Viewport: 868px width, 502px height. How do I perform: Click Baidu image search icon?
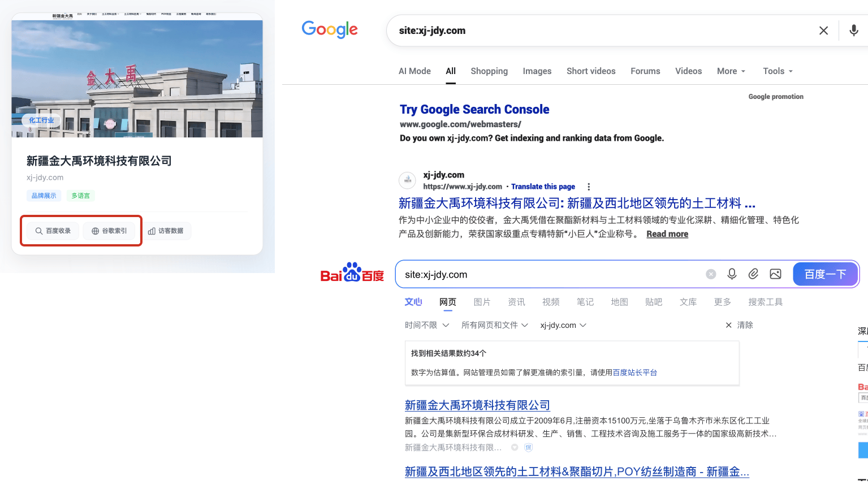coord(775,274)
